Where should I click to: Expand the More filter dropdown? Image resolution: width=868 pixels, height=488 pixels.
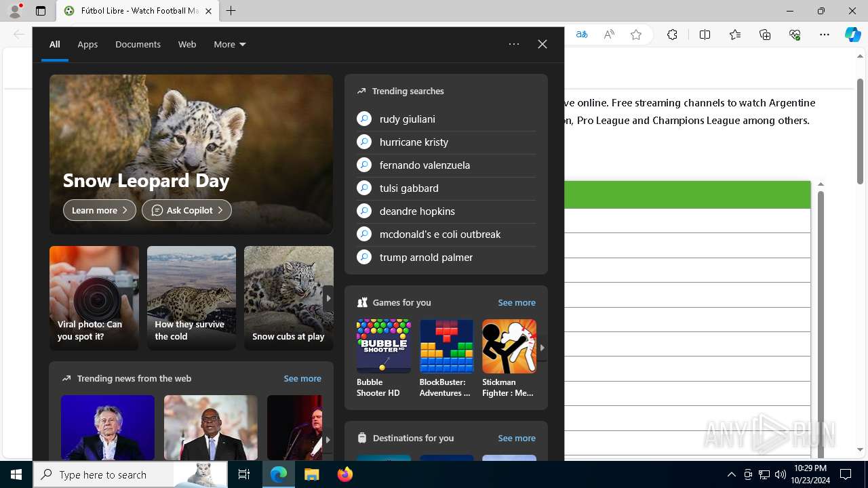click(x=230, y=44)
